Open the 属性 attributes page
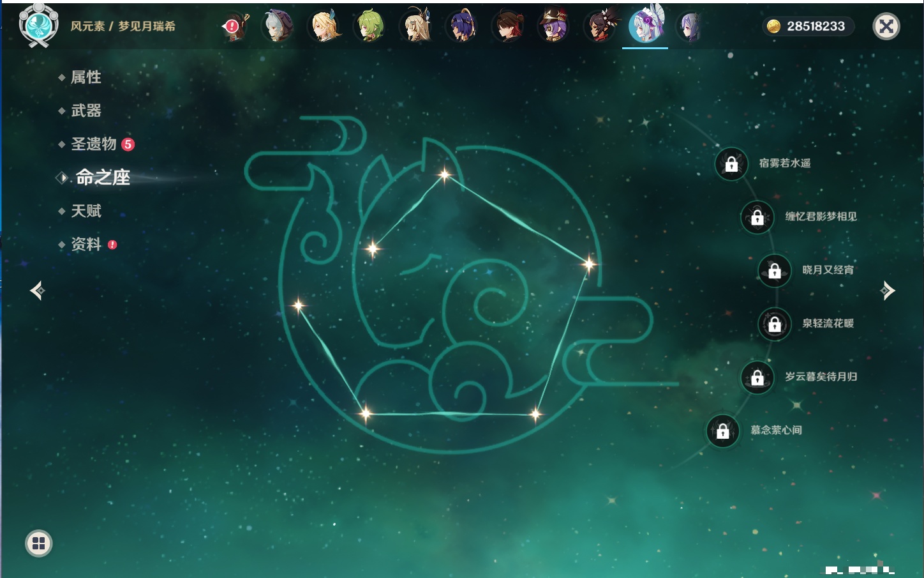The height and width of the screenshot is (578, 924). 86,77
